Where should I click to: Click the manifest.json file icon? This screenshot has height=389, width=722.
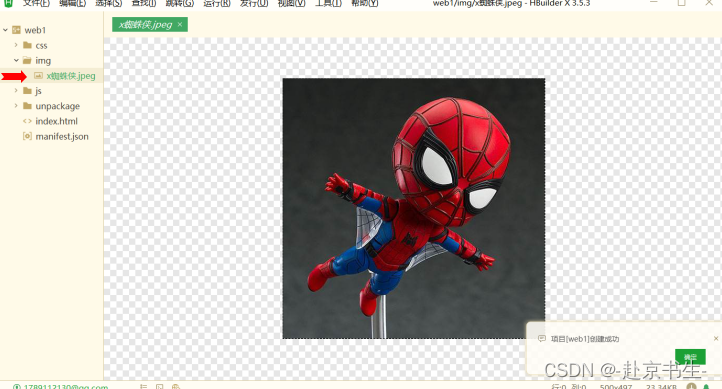click(x=27, y=136)
